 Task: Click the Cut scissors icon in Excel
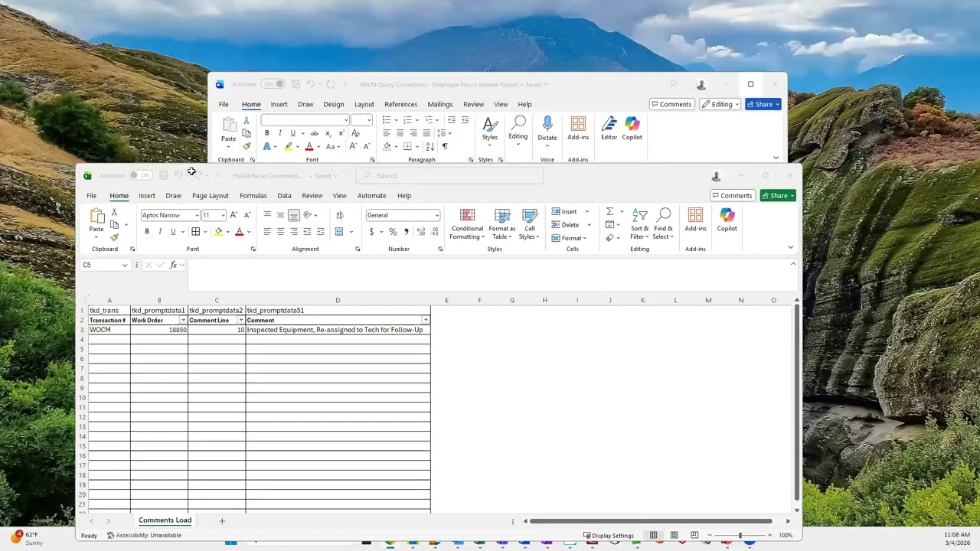click(114, 212)
